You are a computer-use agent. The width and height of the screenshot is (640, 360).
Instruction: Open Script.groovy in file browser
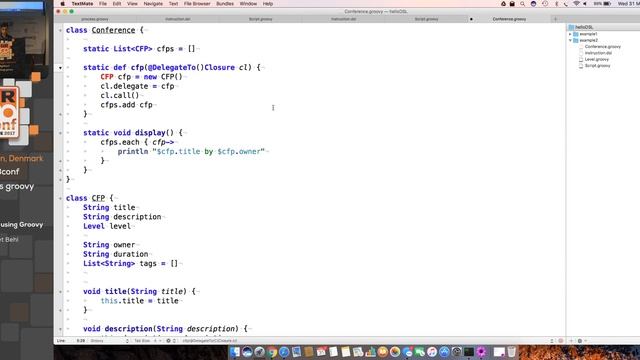(597, 66)
